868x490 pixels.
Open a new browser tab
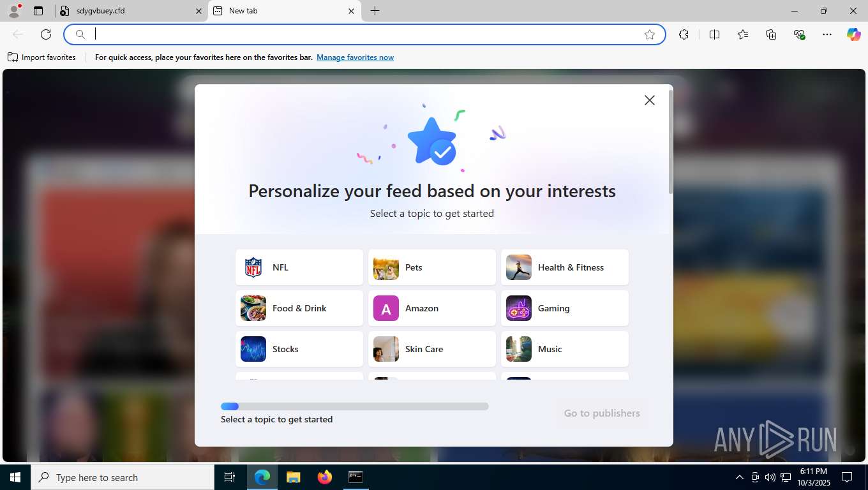point(375,11)
